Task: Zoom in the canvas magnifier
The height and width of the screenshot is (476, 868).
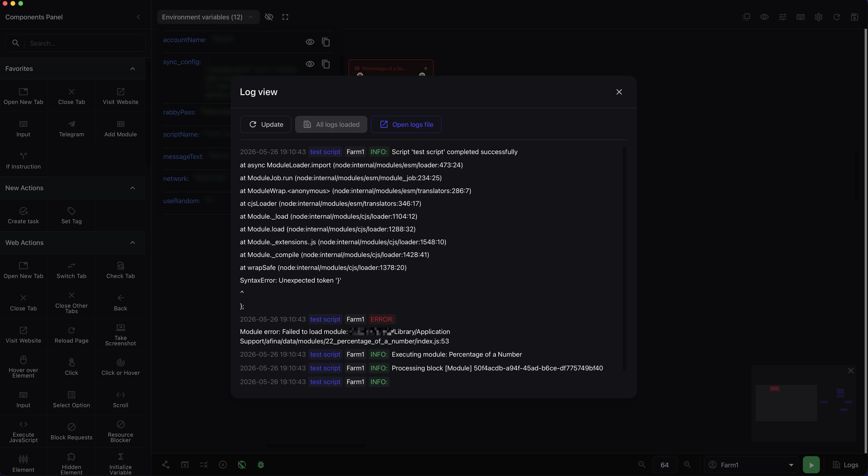Action: tap(687, 465)
